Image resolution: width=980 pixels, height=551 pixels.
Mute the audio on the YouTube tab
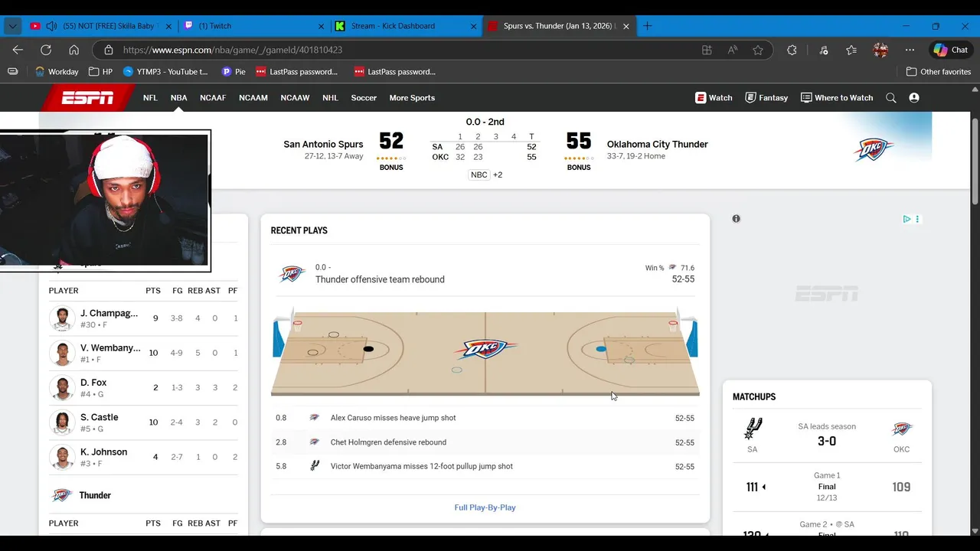[51, 26]
